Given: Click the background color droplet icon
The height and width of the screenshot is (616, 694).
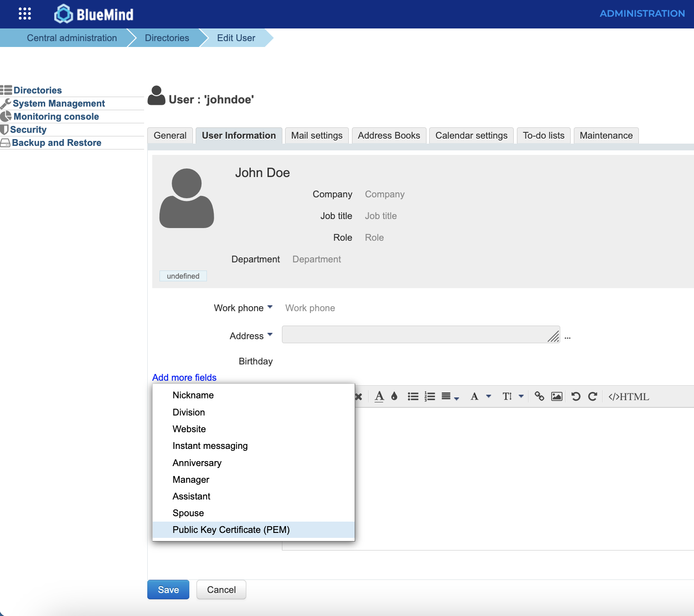Looking at the screenshot, I should [394, 397].
